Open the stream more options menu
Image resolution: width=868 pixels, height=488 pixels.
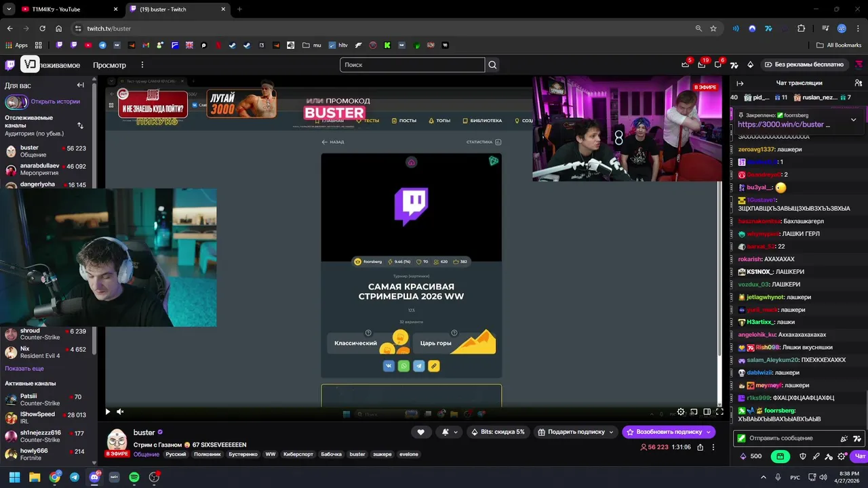click(x=713, y=447)
